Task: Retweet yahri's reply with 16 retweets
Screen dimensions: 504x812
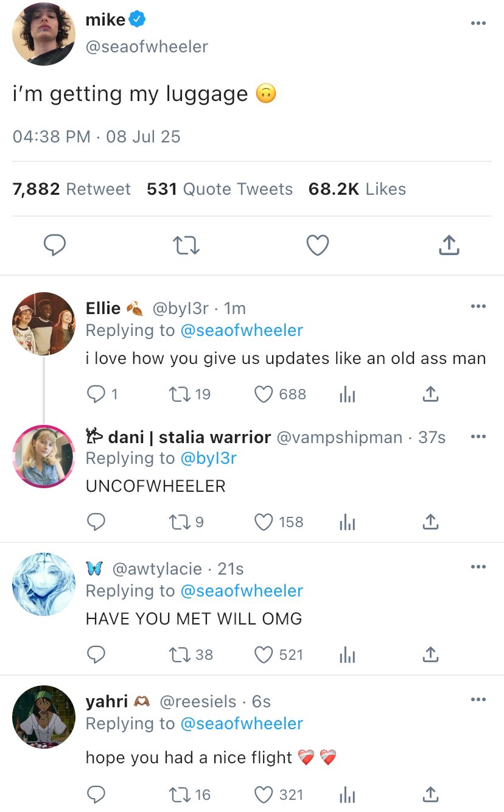Action: point(180,795)
